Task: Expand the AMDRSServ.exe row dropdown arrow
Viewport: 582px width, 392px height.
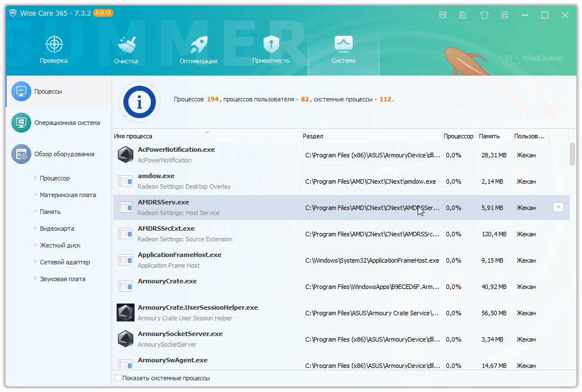Action: tap(558, 207)
